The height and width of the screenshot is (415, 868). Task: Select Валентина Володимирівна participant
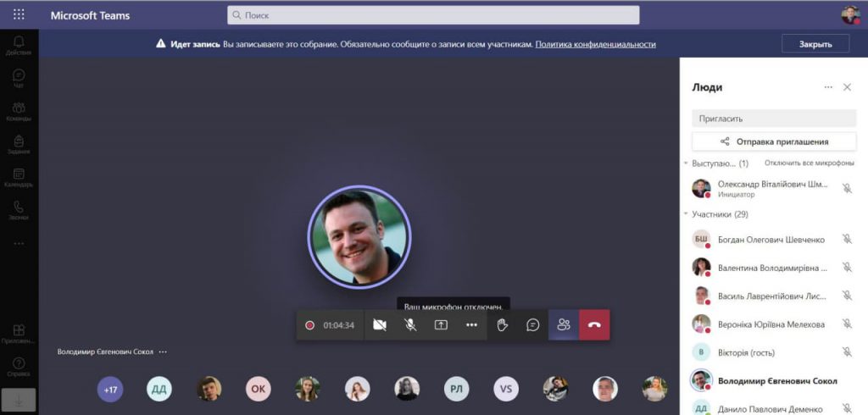tap(774, 268)
